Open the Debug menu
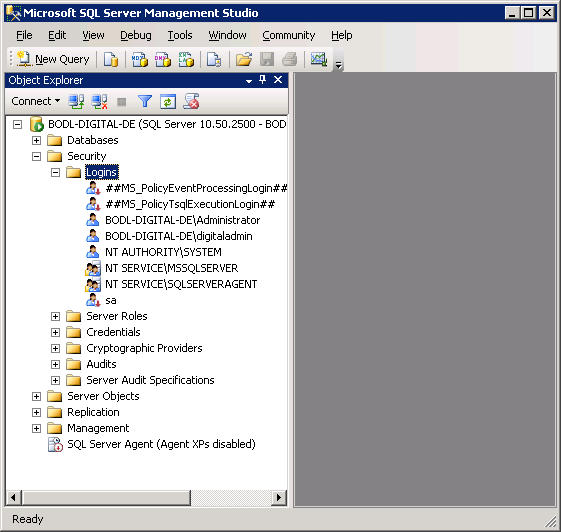Viewport: 561px width, 532px height. coord(136,35)
